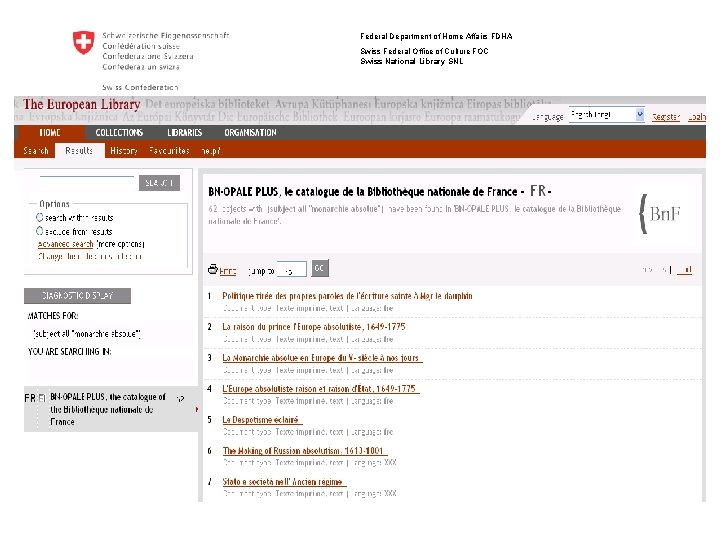Open the Advanced search link
This screenshot has height=540, width=720.
[x=65, y=244]
